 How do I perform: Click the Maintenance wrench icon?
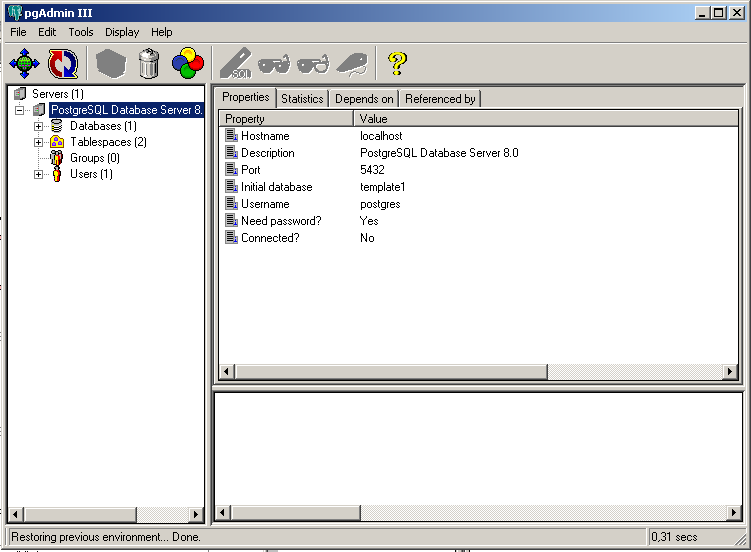pos(352,64)
